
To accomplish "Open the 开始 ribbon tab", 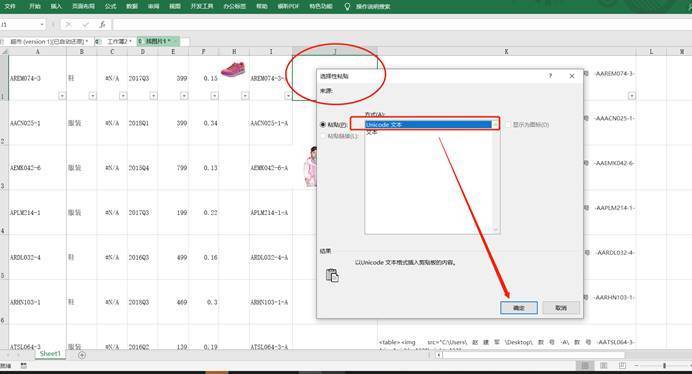I will pyautogui.click(x=34, y=6).
